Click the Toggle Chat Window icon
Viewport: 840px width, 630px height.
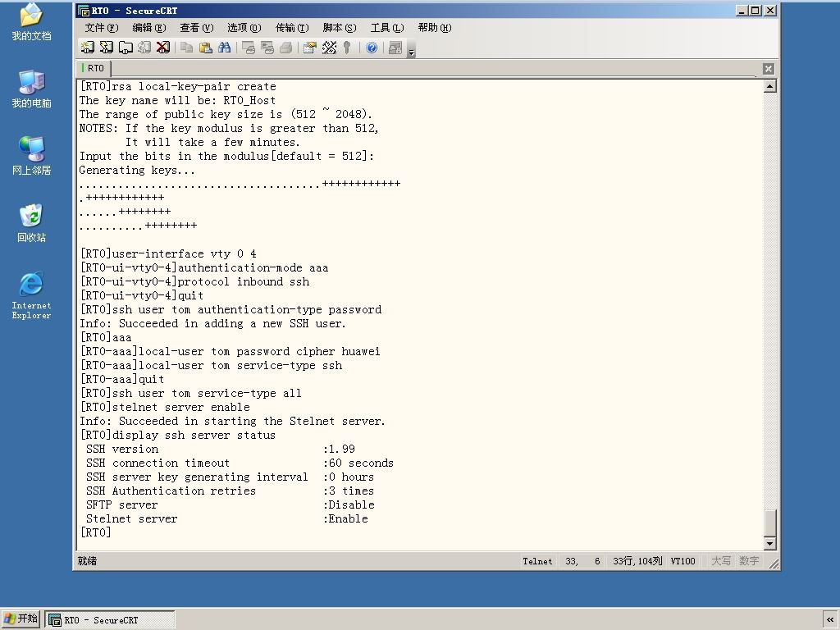click(395, 48)
